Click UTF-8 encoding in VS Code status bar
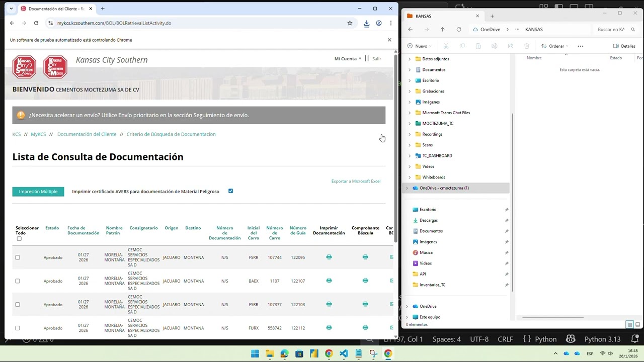The height and width of the screenshot is (362, 644). [479, 339]
